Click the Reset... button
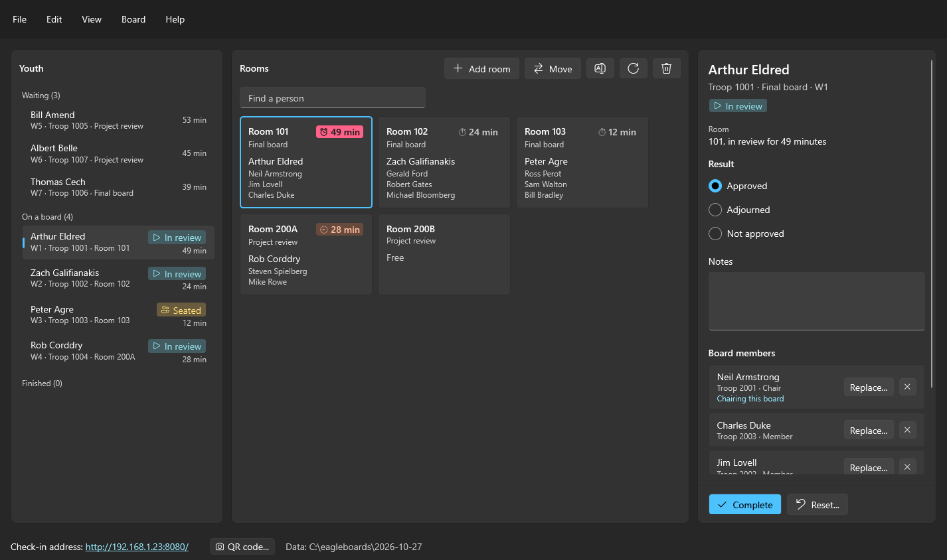 (x=818, y=504)
